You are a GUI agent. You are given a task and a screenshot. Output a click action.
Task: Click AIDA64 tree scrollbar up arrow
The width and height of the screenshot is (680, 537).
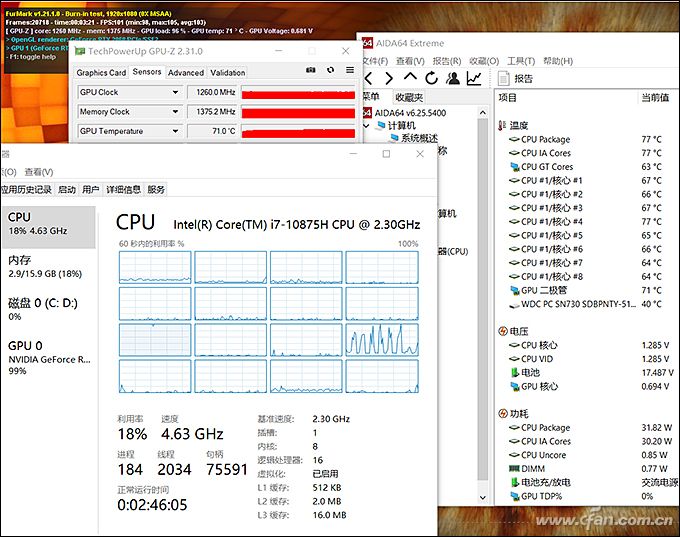483,113
